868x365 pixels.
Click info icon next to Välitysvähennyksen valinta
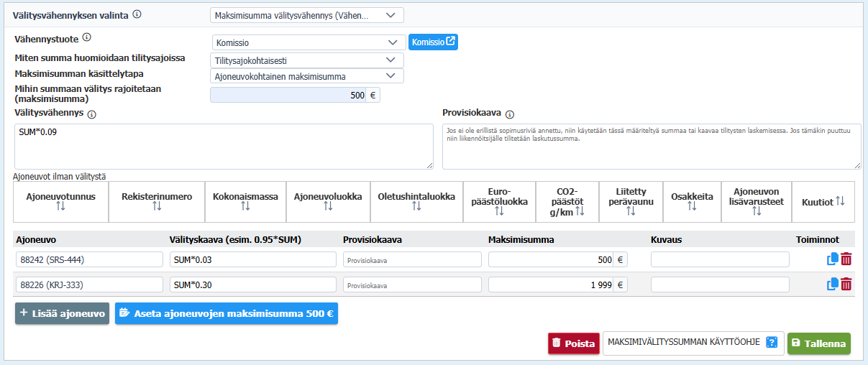coord(137,14)
